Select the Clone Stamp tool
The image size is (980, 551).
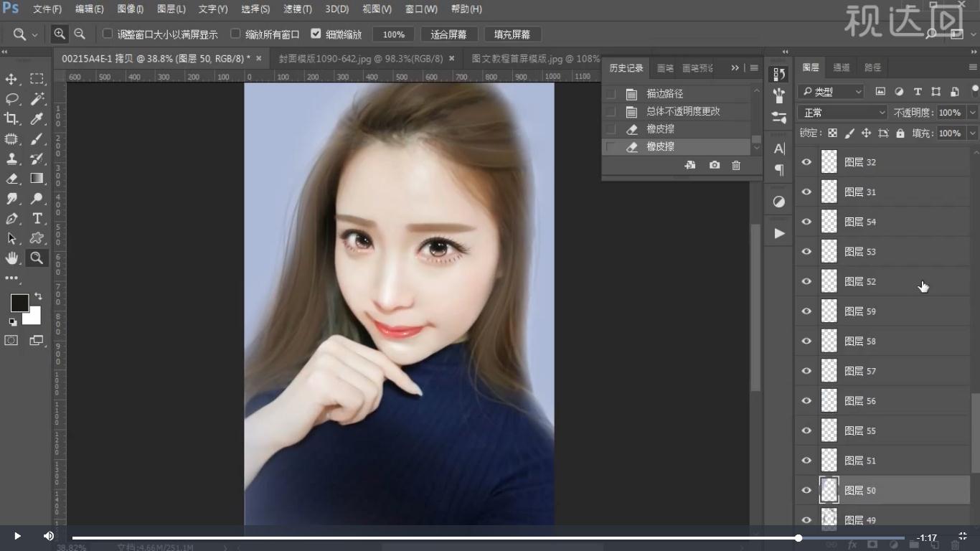click(11, 159)
